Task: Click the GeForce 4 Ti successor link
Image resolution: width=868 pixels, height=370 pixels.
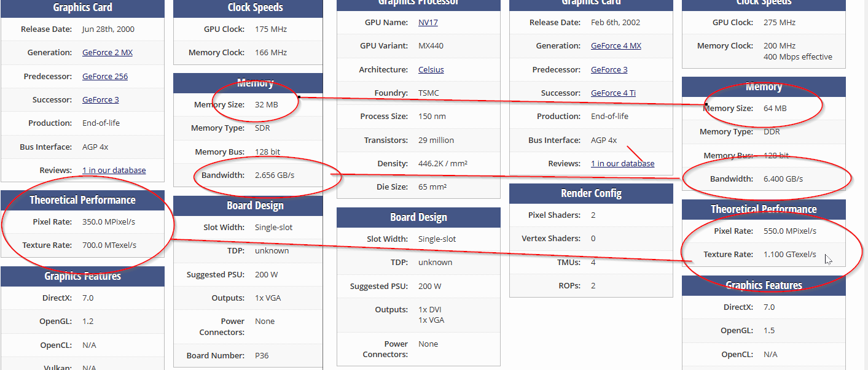Action: point(613,93)
